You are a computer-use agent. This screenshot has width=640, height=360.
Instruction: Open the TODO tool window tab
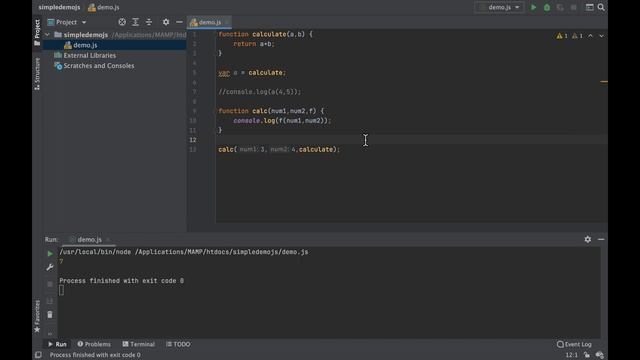pos(178,344)
